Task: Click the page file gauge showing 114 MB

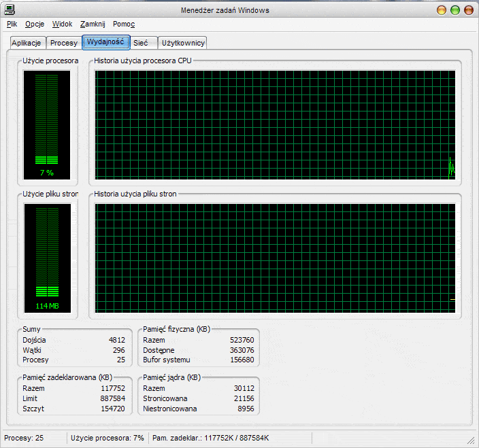Action: pos(46,258)
